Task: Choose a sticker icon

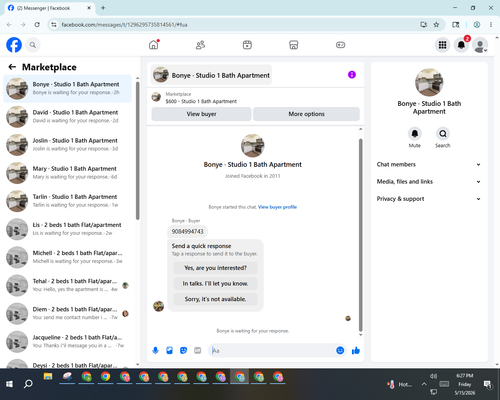Action: point(183,350)
